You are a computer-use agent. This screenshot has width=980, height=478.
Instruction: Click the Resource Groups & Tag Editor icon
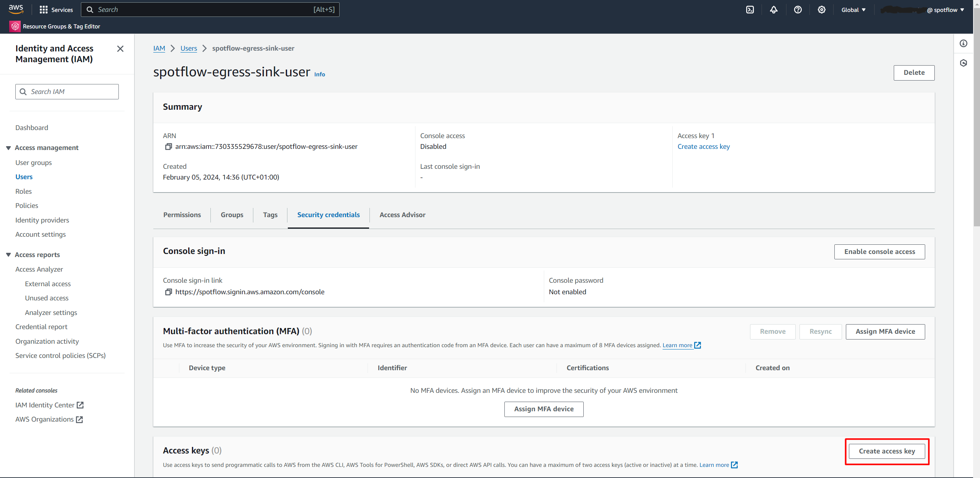[x=15, y=26]
